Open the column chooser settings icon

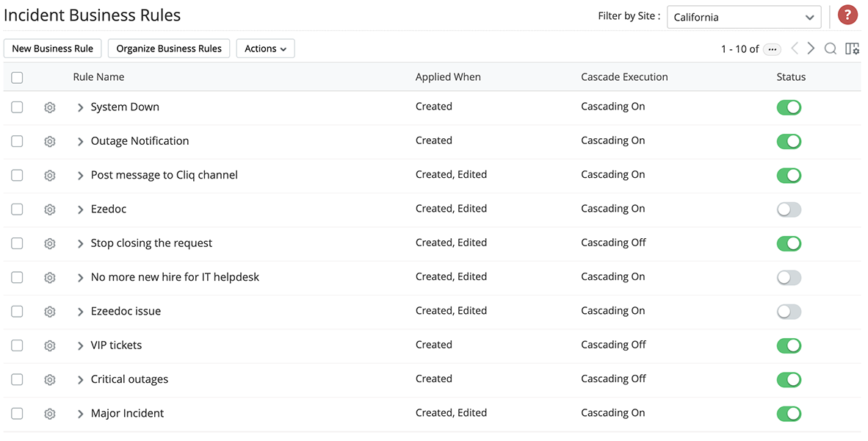coord(852,49)
